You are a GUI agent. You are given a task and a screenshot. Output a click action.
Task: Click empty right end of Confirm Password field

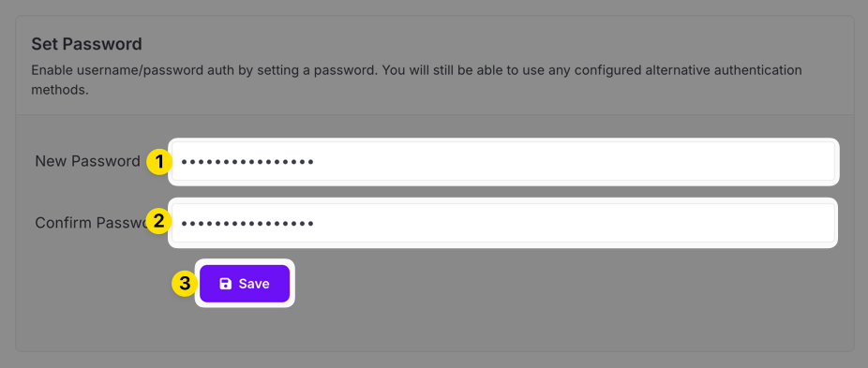click(x=720, y=223)
